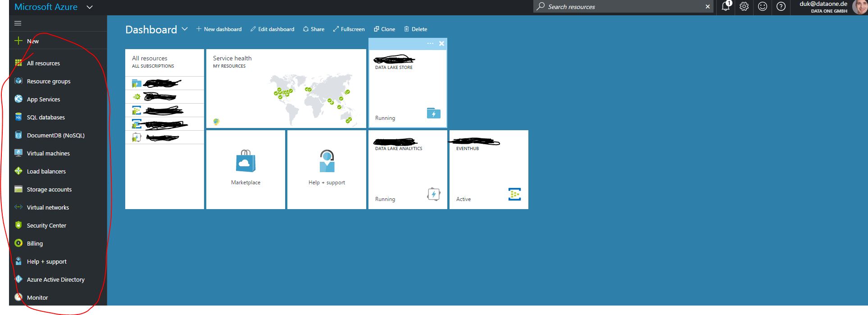This screenshot has width=868, height=315.
Task: Open portal settings gear icon
Action: [x=744, y=7]
